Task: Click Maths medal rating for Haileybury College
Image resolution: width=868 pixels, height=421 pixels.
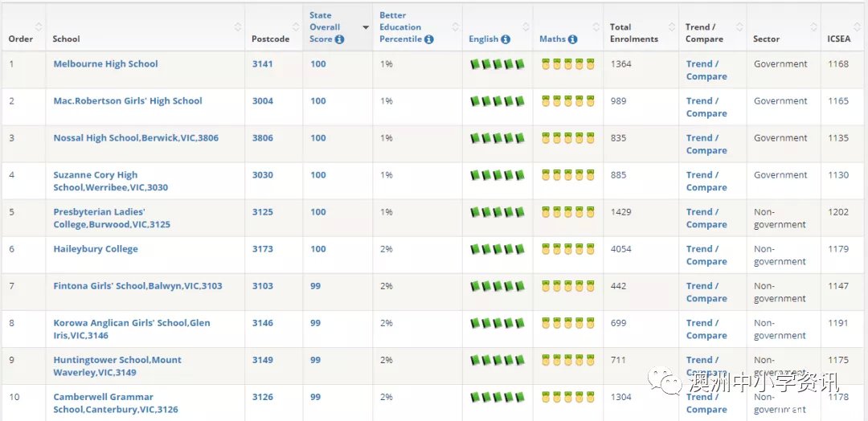Action: click(568, 250)
